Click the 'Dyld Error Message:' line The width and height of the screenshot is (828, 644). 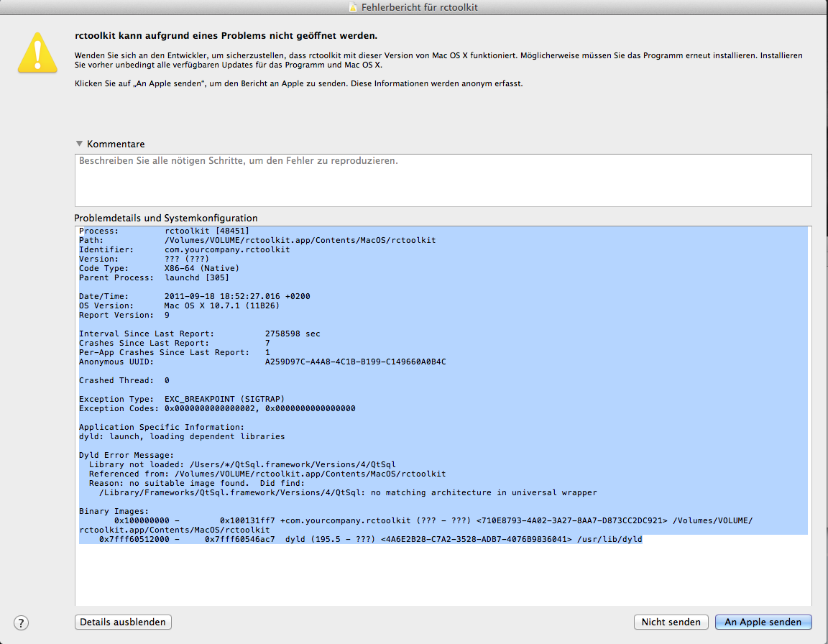click(x=126, y=455)
